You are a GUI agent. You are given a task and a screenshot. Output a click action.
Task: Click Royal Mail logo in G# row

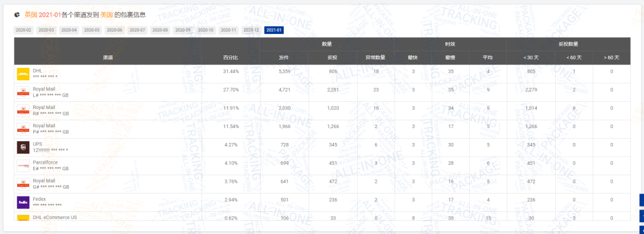23,184
